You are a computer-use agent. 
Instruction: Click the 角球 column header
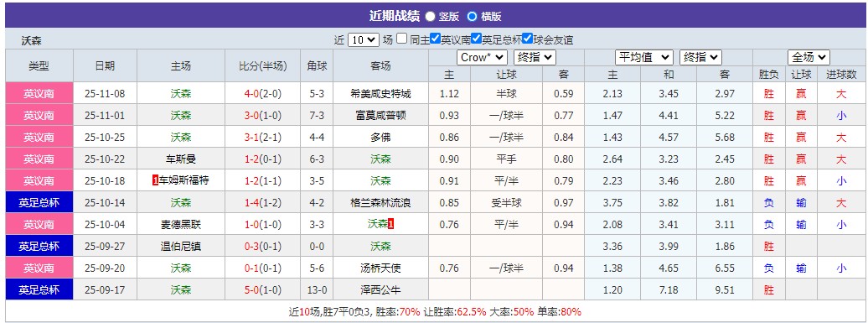(317, 66)
